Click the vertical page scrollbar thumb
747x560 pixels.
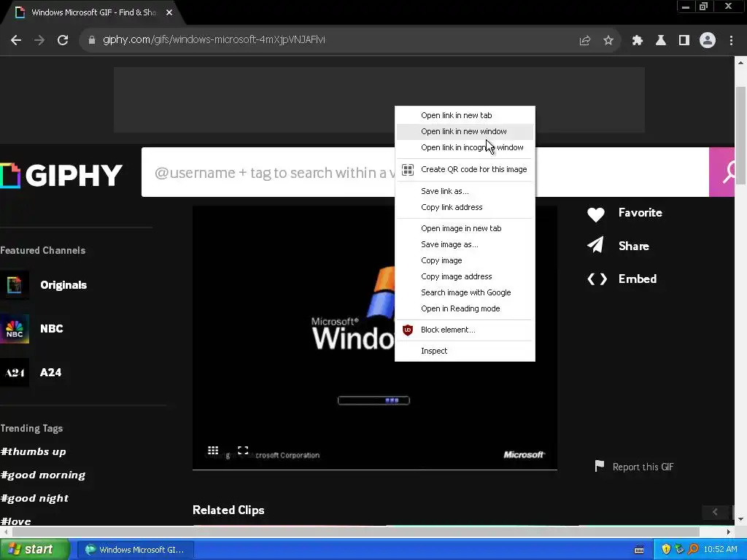coord(740,136)
